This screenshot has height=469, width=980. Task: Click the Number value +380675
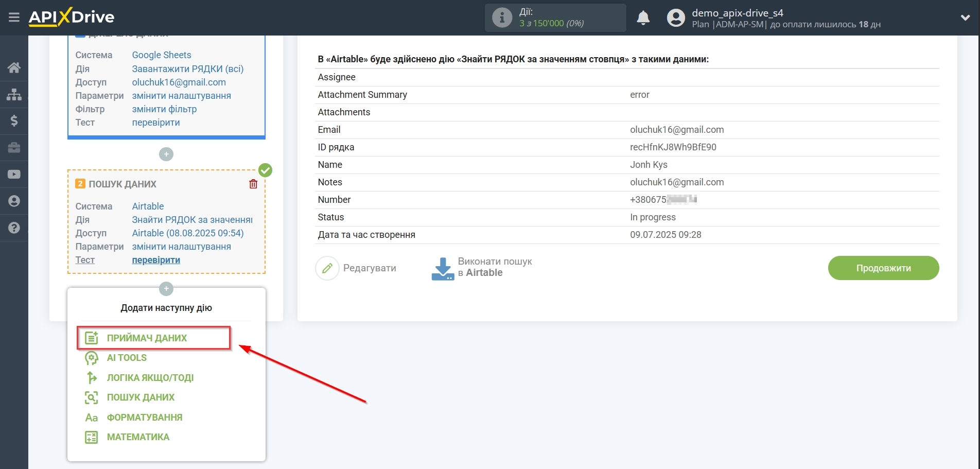pyautogui.click(x=663, y=200)
